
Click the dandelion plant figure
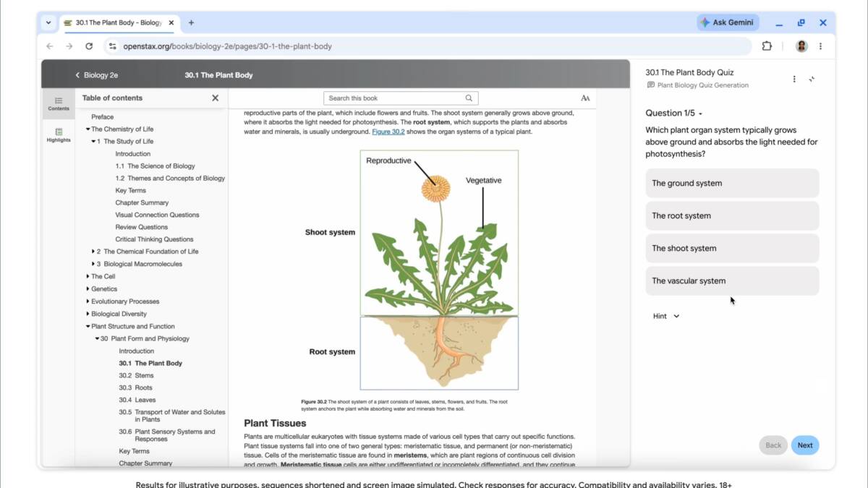pyautogui.click(x=439, y=270)
